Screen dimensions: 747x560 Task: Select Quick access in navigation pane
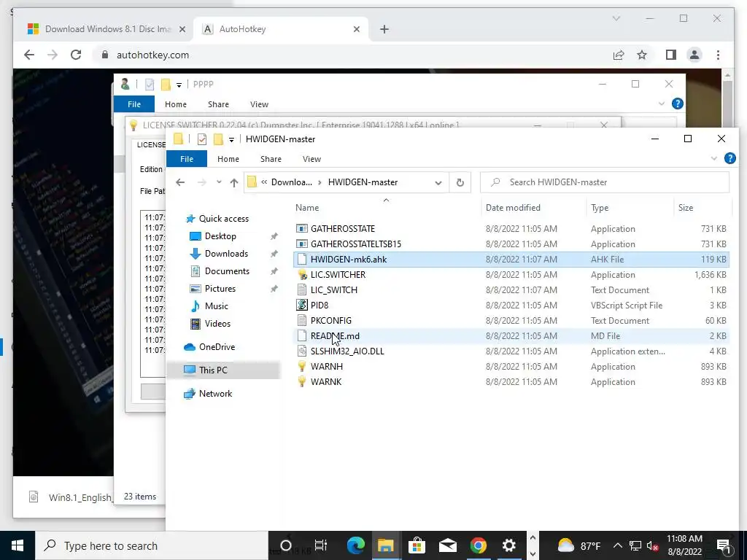click(223, 219)
